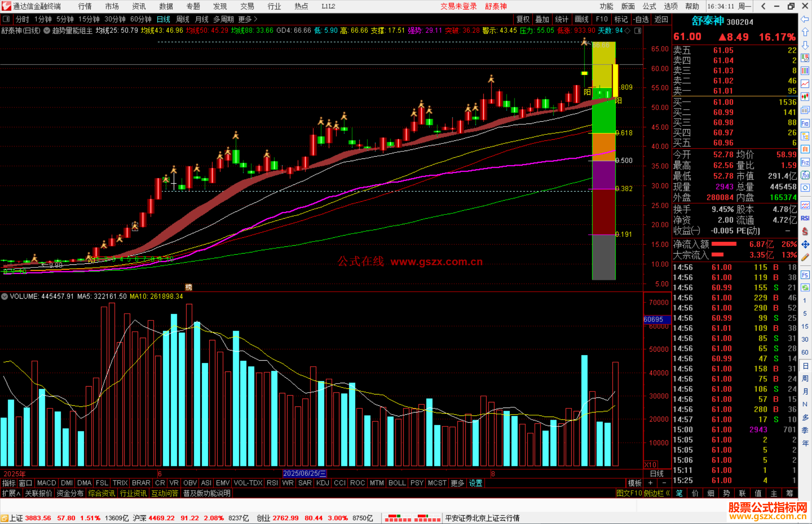Open the colored grid table sidebar icon
This screenshot has height=524, width=812.
pos(805,71)
